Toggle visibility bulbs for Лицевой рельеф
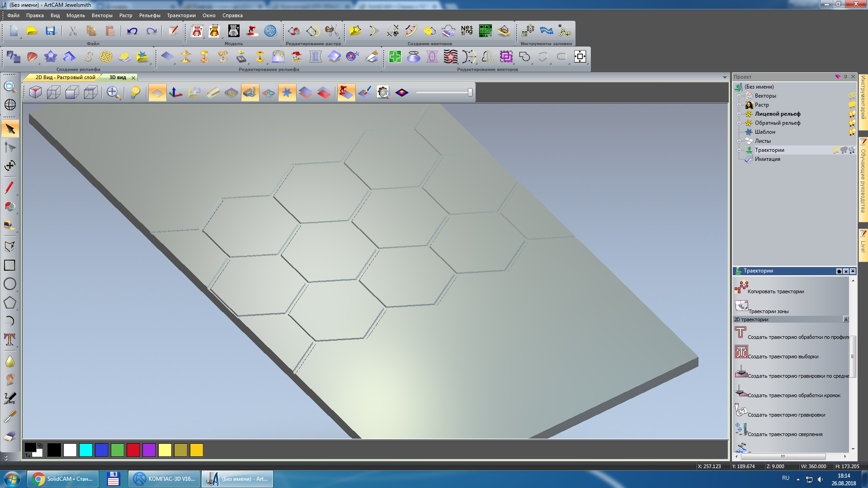This screenshot has width=868, height=488. point(852,114)
